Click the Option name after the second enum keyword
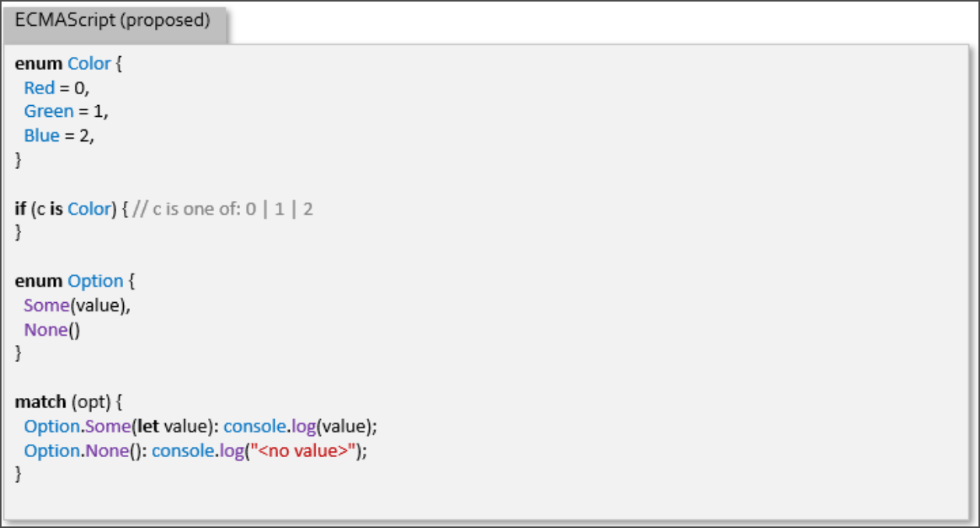Image resolution: width=980 pixels, height=528 pixels. point(95,281)
